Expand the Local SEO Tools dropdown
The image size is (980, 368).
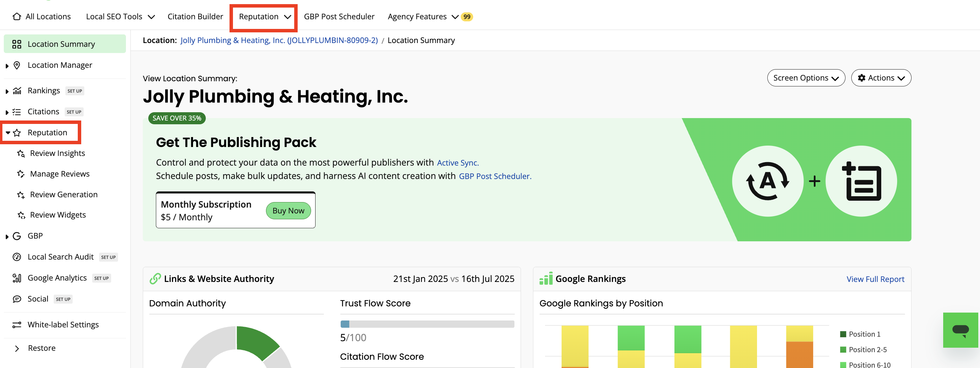point(120,17)
